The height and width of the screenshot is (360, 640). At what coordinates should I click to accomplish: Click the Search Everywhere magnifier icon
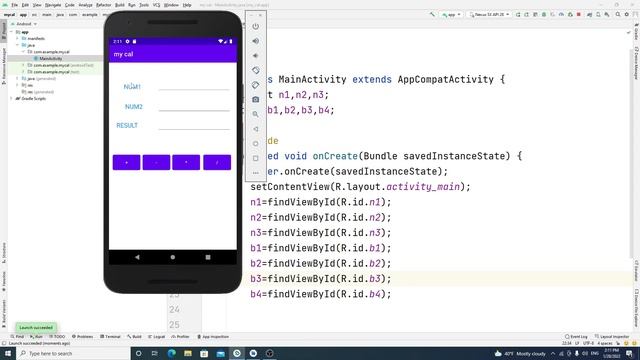pyautogui.click(x=618, y=14)
